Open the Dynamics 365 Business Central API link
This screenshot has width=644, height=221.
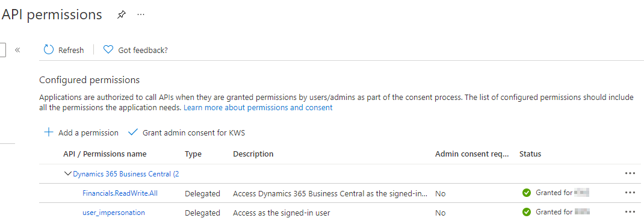click(x=126, y=174)
